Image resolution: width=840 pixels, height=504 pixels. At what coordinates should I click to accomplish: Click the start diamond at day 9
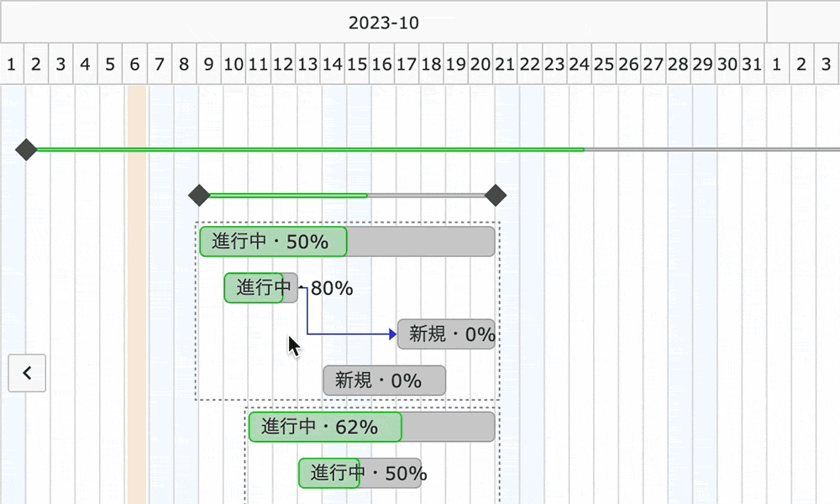[199, 196]
